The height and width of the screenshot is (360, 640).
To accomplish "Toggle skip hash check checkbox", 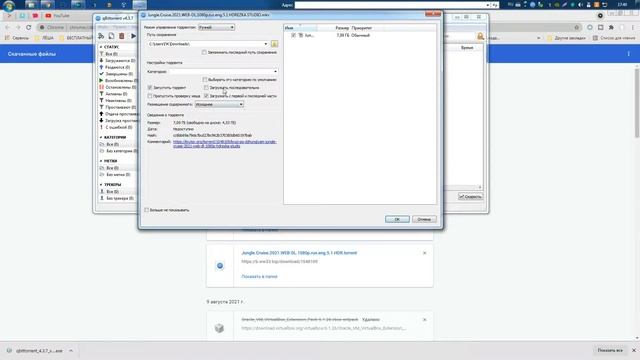I will click(x=150, y=96).
